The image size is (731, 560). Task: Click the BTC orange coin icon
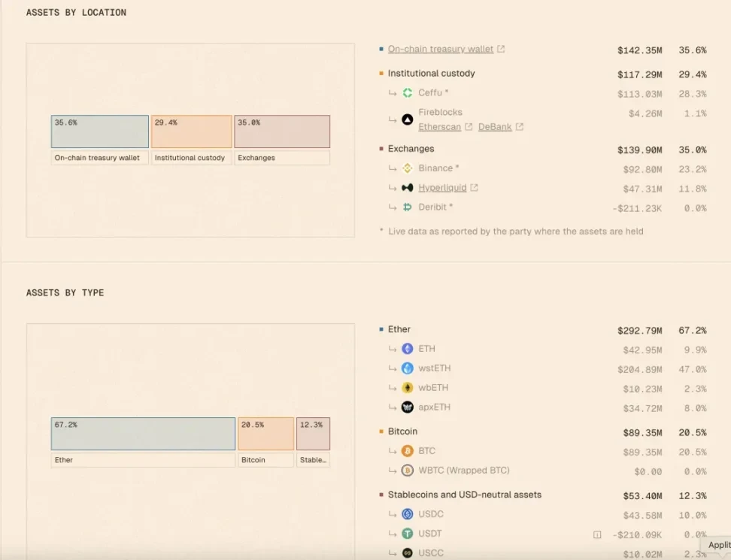(x=408, y=451)
